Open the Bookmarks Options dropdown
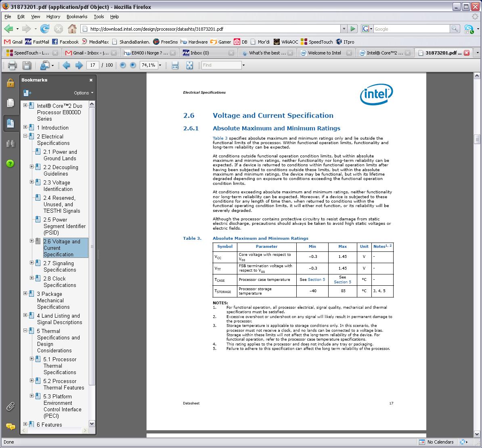Viewport: 482px width, 448px height. (83, 93)
